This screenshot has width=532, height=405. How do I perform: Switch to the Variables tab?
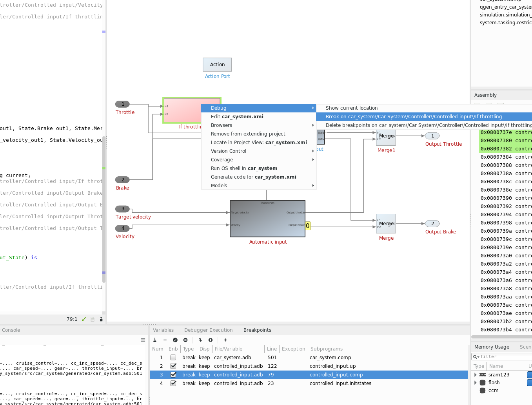163,330
